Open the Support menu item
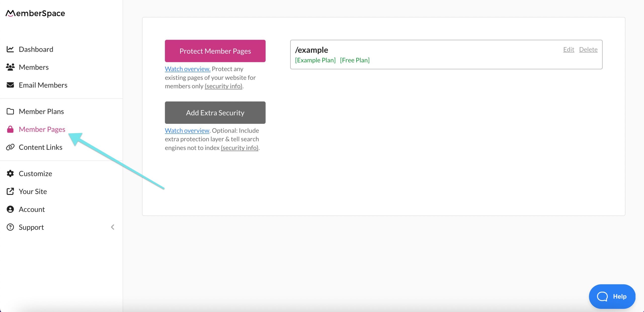Screen dimensions: 644x312 (x=31, y=227)
